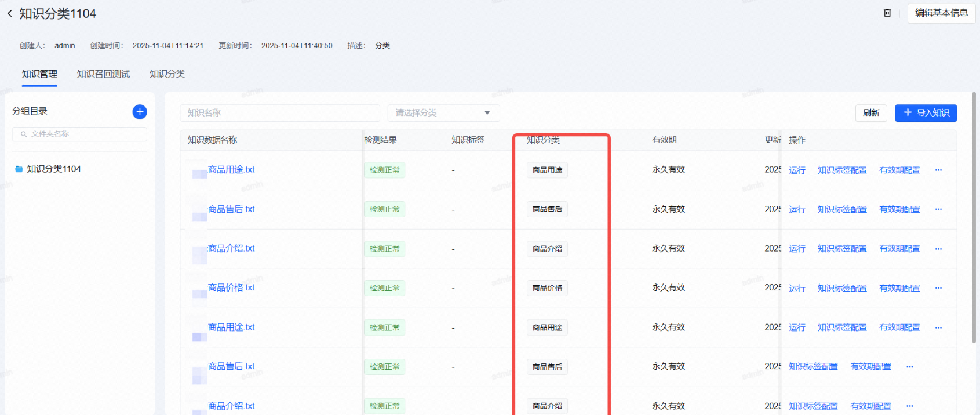
Task: Click 知识标签配置 in first 商品介绍.txt row
Action: click(842, 249)
